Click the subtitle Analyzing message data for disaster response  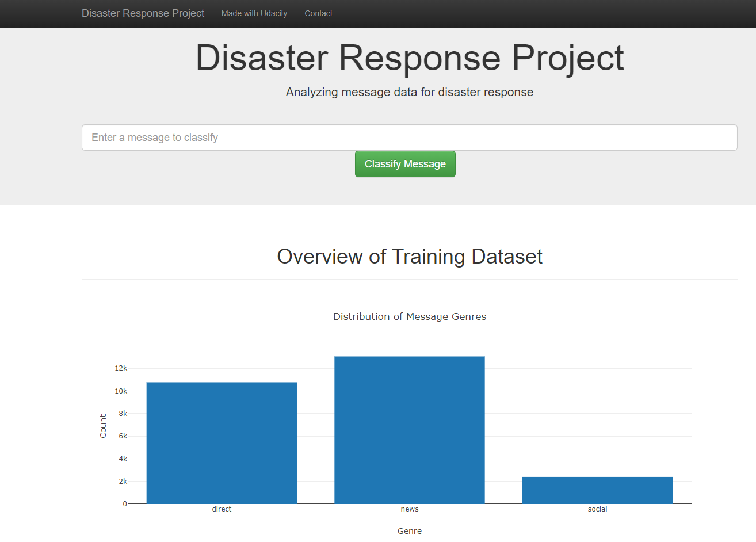(x=409, y=92)
